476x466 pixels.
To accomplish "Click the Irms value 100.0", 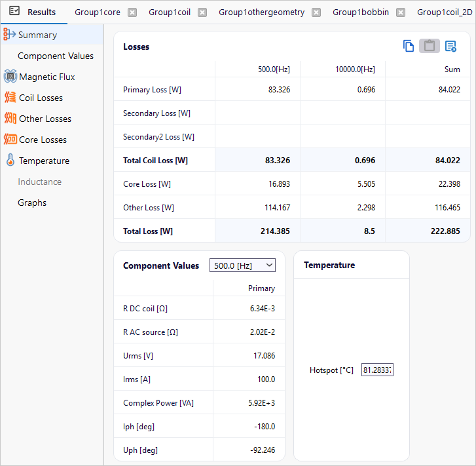I will 266,379.
